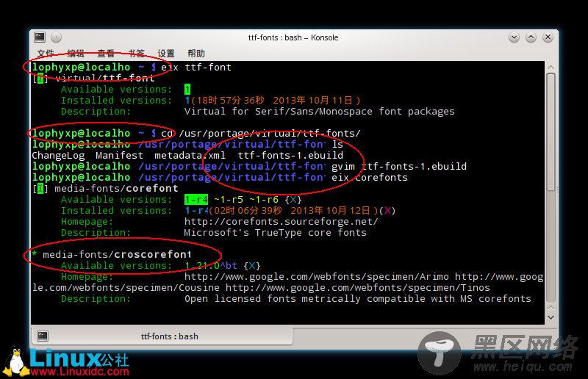Image resolution: width=588 pixels, height=379 pixels.
Task: Click "Microsoft's TrueType core fonts" description
Action: pos(275,232)
